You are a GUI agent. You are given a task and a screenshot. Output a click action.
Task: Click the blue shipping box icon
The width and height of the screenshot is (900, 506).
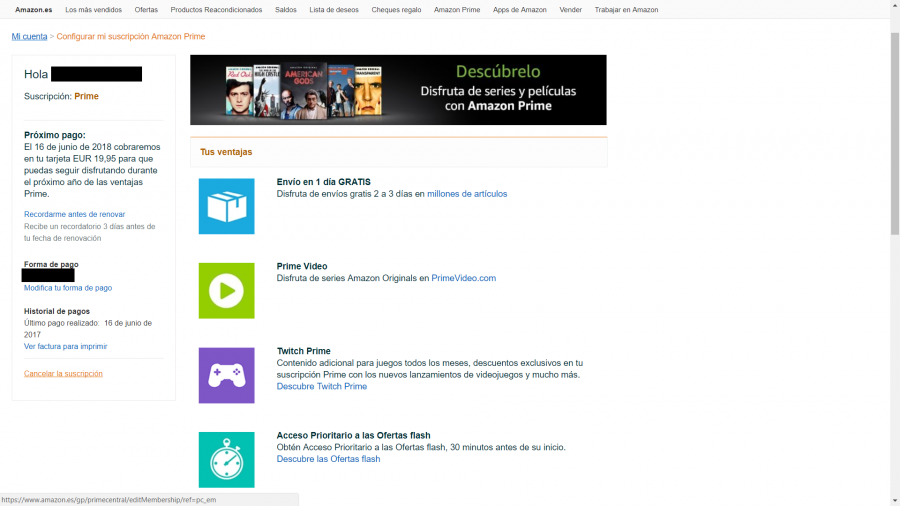[x=226, y=206]
